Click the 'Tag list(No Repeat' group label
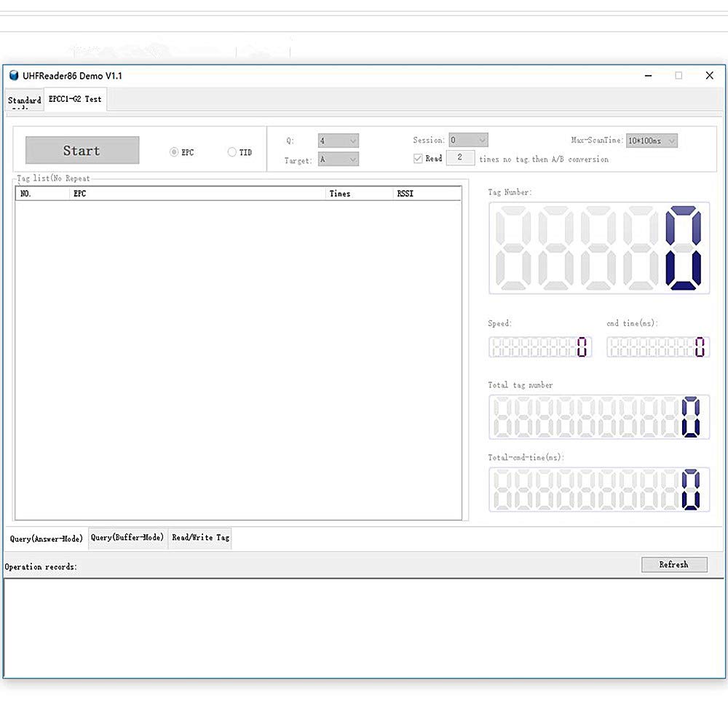The width and height of the screenshot is (728, 728). pyautogui.click(x=53, y=178)
